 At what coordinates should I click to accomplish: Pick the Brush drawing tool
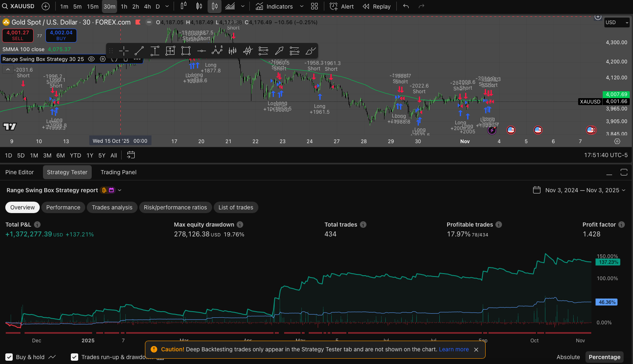pos(311,51)
